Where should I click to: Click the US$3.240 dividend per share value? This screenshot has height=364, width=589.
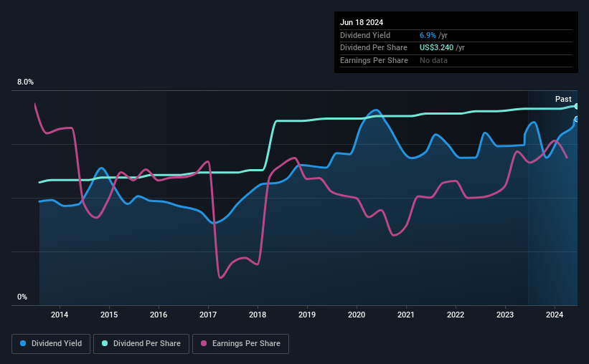coord(436,48)
